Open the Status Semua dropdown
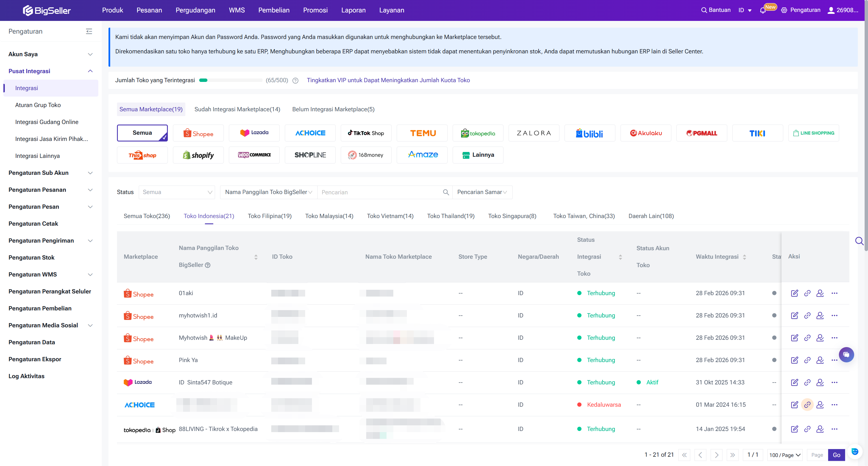The height and width of the screenshot is (466, 868). [x=177, y=192]
